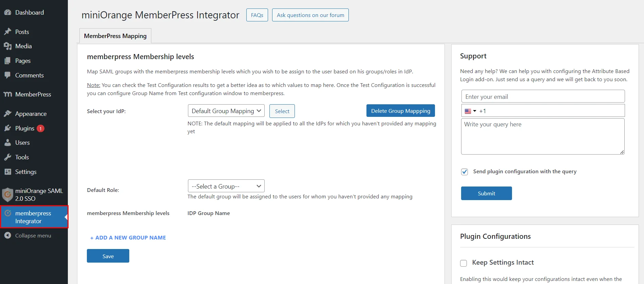Viewport: 644px width, 284px height.
Task: Go to Posts menu
Action: pos(22,32)
